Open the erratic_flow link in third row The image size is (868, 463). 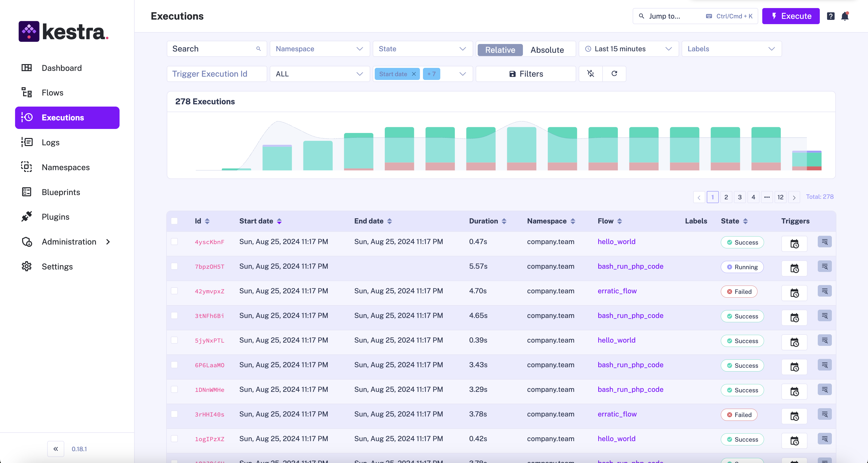617,291
